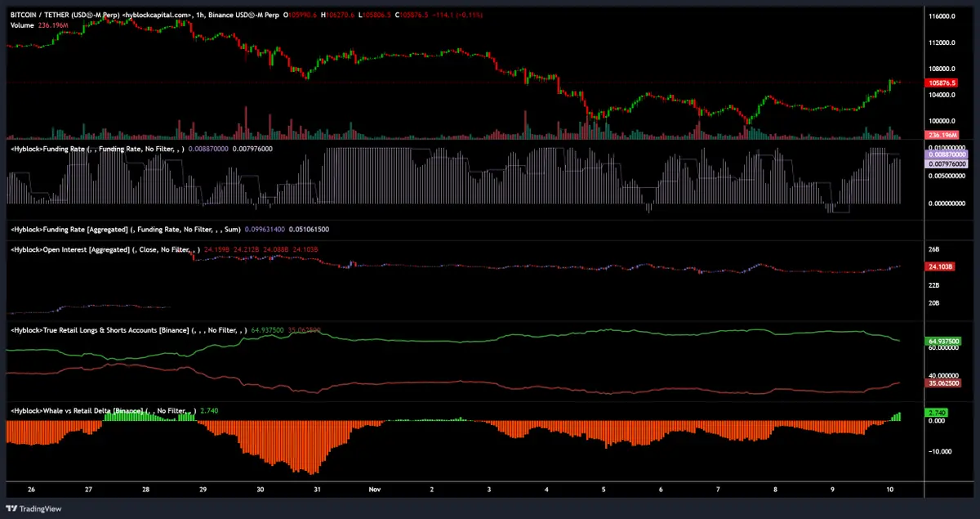
Task: Click the 3 date on the time axis
Action: [x=488, y=490]
